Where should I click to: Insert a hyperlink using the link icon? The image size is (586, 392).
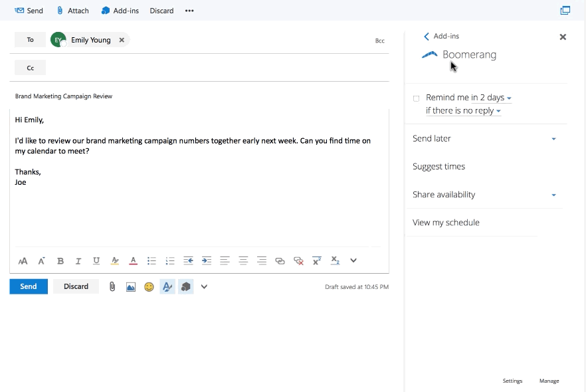click(280, 261)
